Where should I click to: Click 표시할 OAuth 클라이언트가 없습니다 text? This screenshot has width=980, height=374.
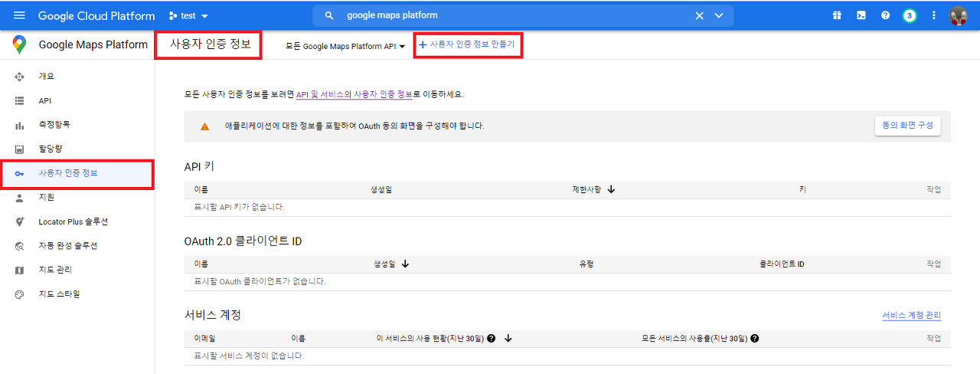[260, 281]
